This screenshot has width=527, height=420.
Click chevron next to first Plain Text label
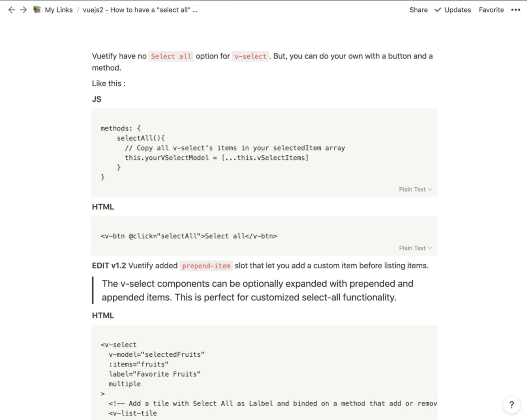click(430, 189)
